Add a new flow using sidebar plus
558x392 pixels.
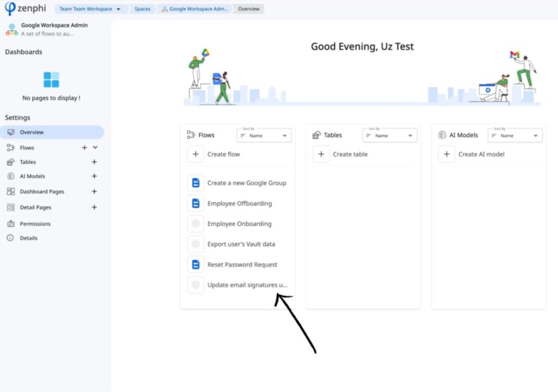pyautogui.click(x=84, y=147)
